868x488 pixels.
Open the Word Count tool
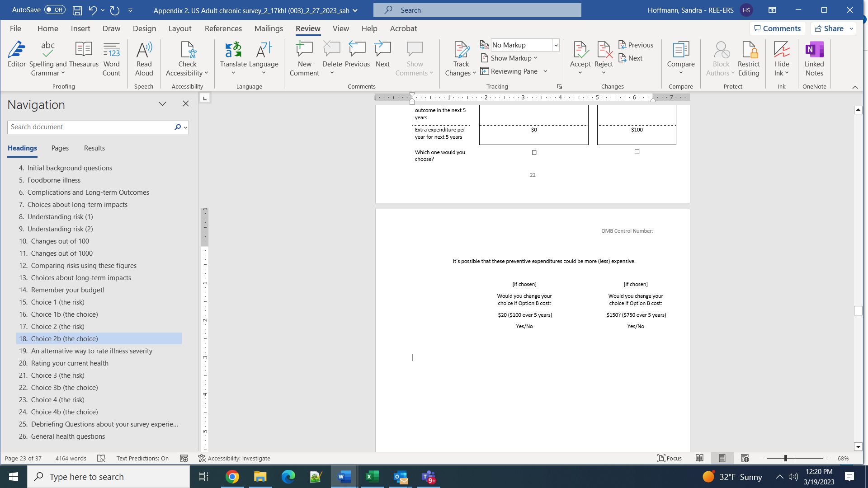coord(111,59)
